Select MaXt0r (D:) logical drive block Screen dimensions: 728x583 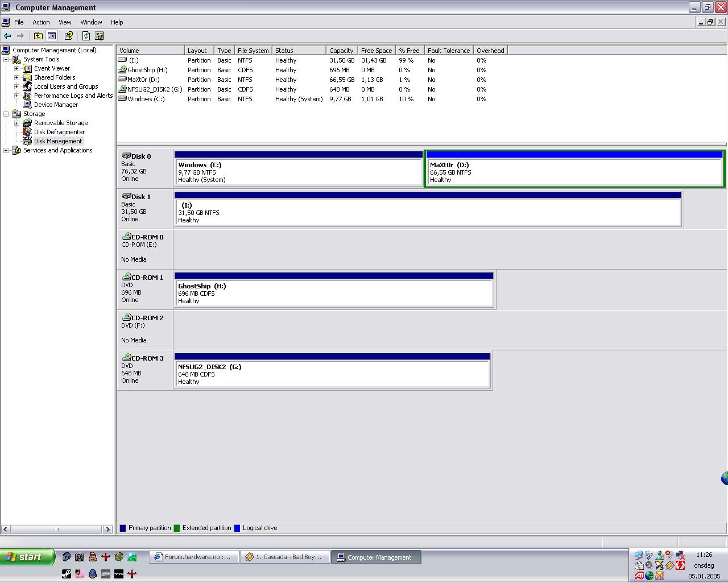[x=574, y=168]
